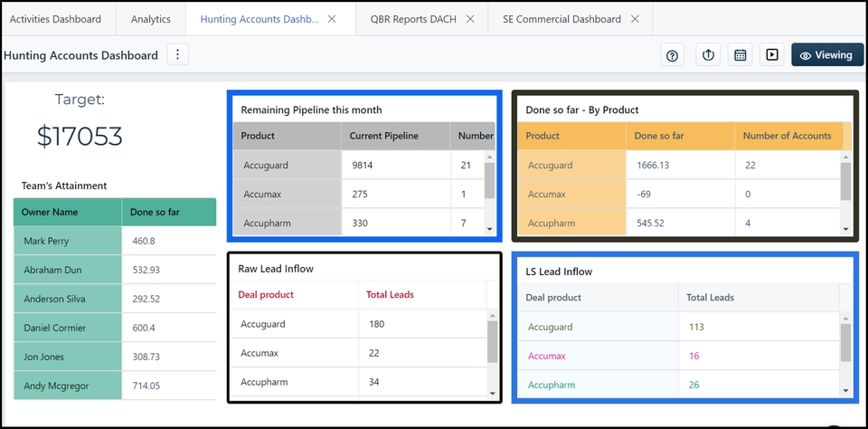The image size is (868, 429).
Task: Sort by Current Pipeline column header
Action: point(395,136)
